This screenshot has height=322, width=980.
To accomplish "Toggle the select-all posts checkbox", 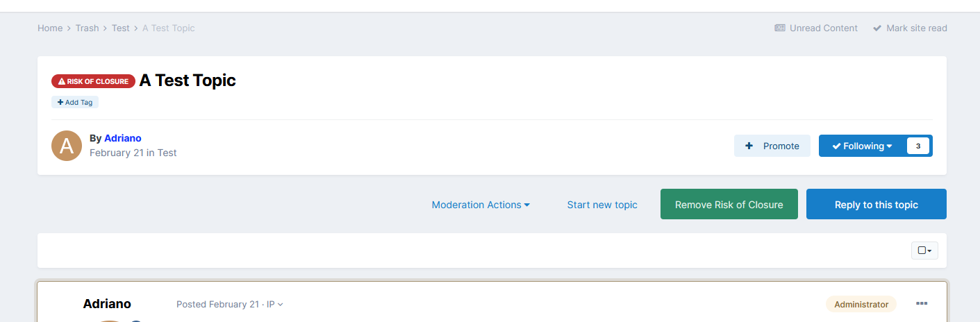I will (x=924, y=251).
